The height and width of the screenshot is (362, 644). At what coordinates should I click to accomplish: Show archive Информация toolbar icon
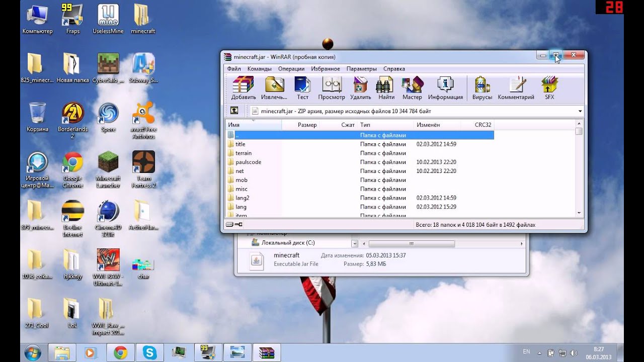pos(445,88)
